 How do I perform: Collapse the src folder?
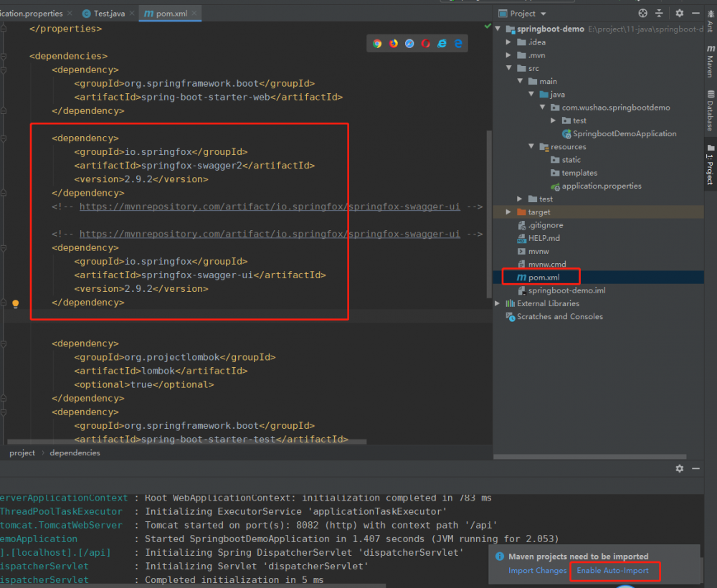pyautogui.click(x=509, y=68)
